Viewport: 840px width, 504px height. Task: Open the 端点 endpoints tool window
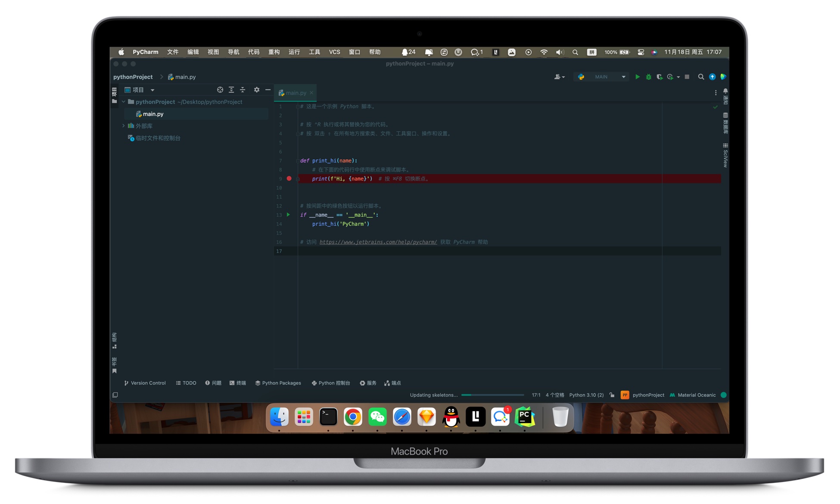click(393, 383)
